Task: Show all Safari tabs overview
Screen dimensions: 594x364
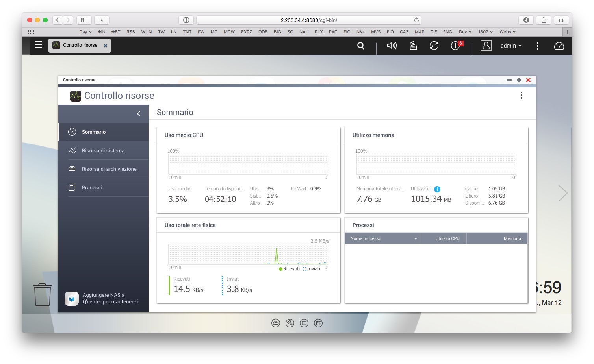Action: click(x=562, y=20)
